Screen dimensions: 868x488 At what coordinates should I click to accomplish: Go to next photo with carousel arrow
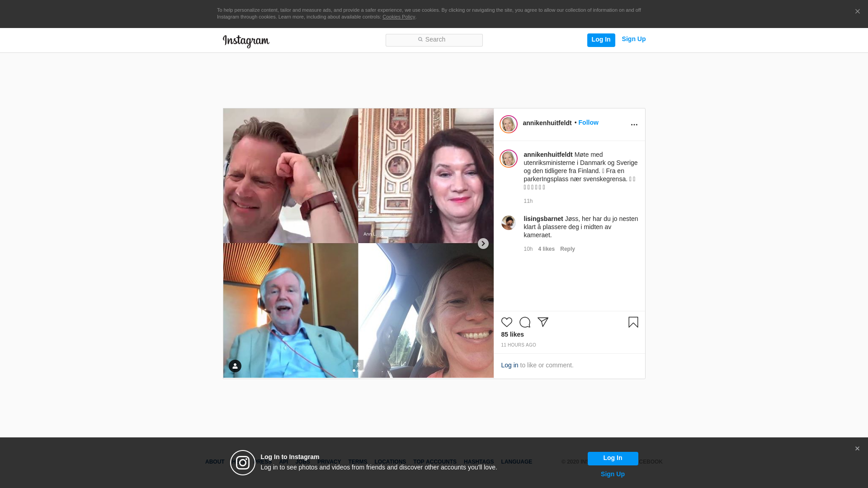click(x=483, y=244)
